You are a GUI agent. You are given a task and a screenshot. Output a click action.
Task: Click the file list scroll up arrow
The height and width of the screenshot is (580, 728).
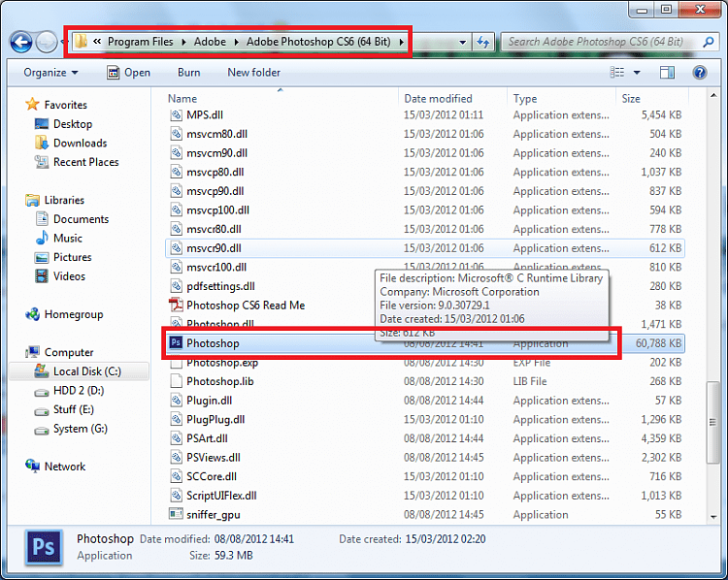(713, 96)
